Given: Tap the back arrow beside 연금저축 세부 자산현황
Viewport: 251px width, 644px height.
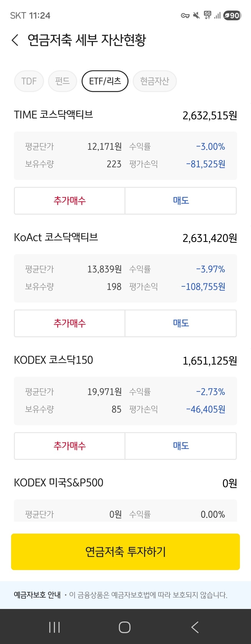Looking at the screenshot, I should (x=15, y=40).
